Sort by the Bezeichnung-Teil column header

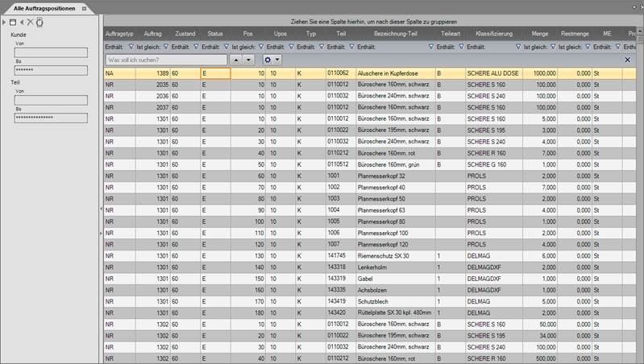tap(390, 35)
